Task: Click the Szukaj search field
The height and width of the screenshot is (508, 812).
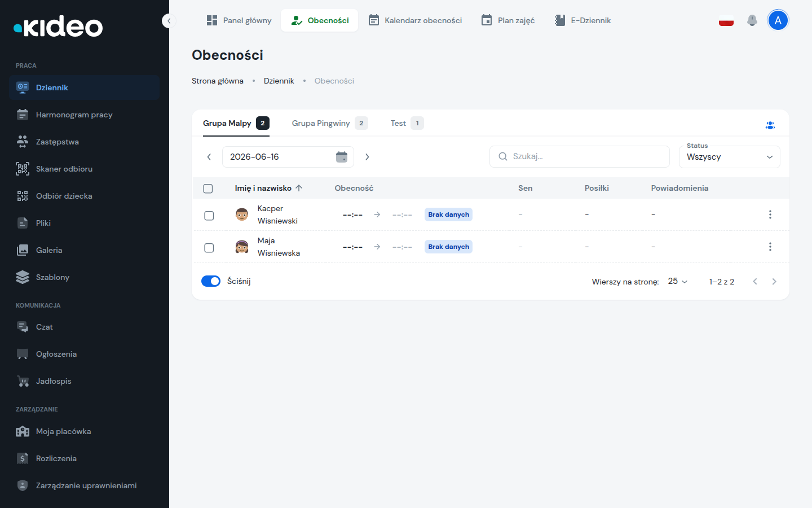Action: coord(580,156)
